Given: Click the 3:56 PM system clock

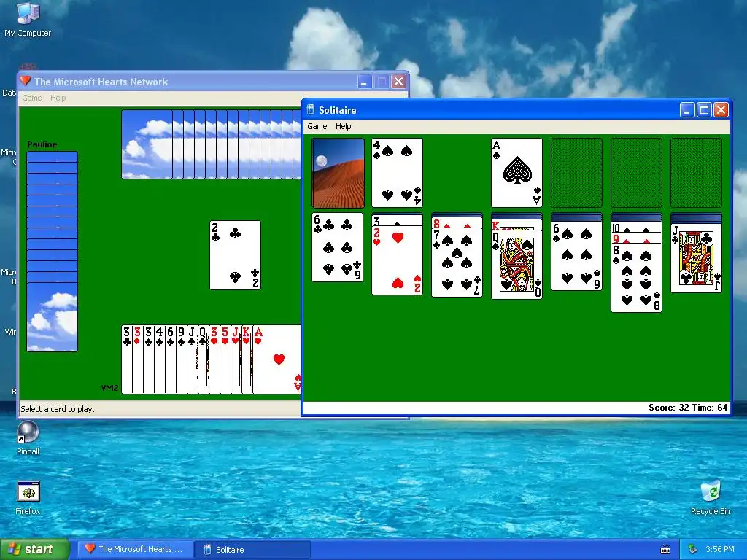Looking at the screenshot, I should pos(720,549).
